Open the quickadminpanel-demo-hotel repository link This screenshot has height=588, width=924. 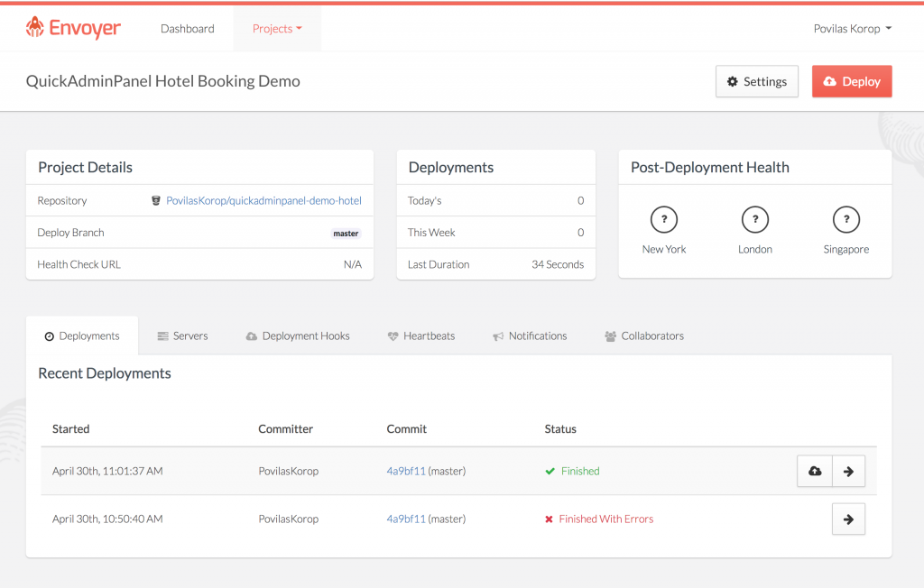(263, 200)
